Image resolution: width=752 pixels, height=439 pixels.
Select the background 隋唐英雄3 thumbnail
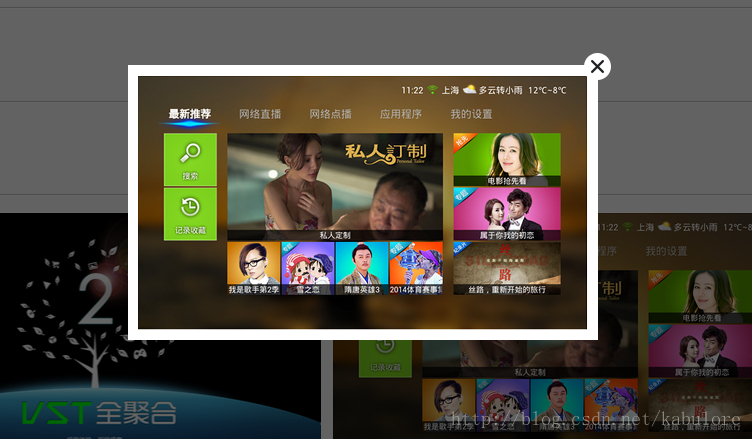[x=557, y=405]
